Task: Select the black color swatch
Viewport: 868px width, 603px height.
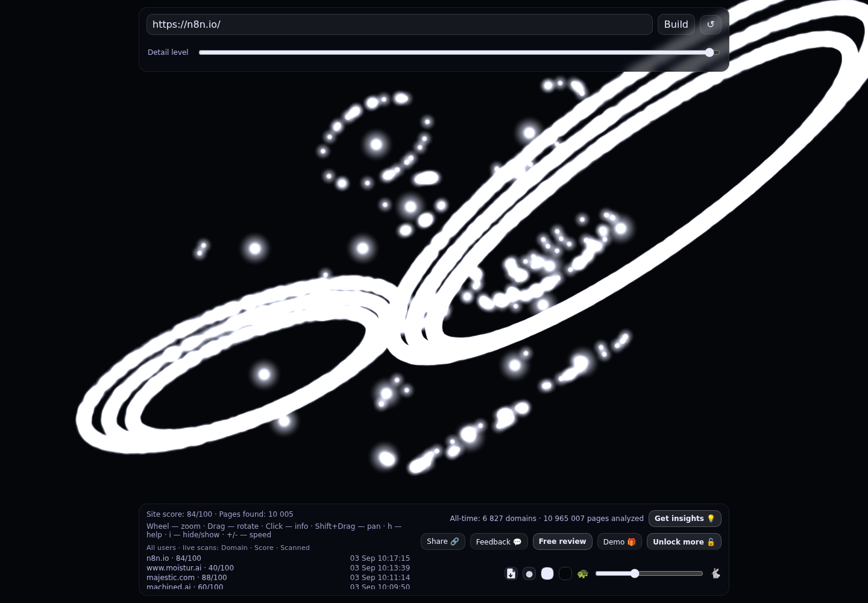Action: click(x=565, y=573)
